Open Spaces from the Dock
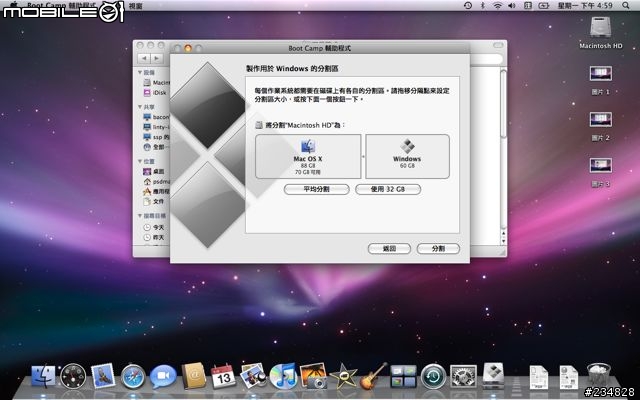This screenshot has width=640, height=400. 403,376
